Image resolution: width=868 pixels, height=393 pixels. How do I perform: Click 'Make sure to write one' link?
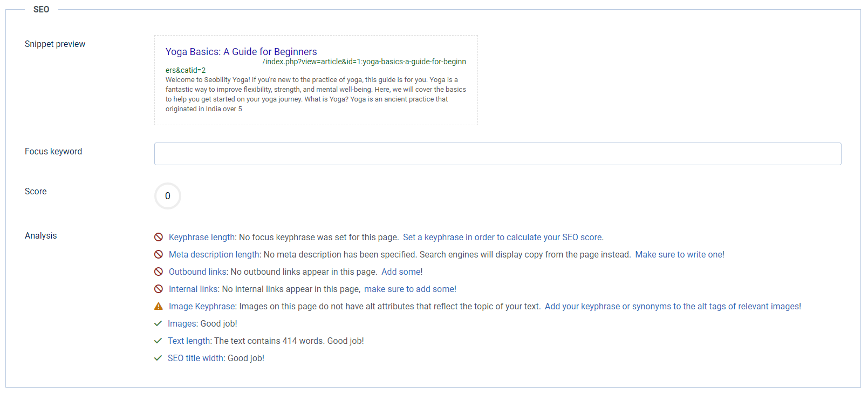679,254
